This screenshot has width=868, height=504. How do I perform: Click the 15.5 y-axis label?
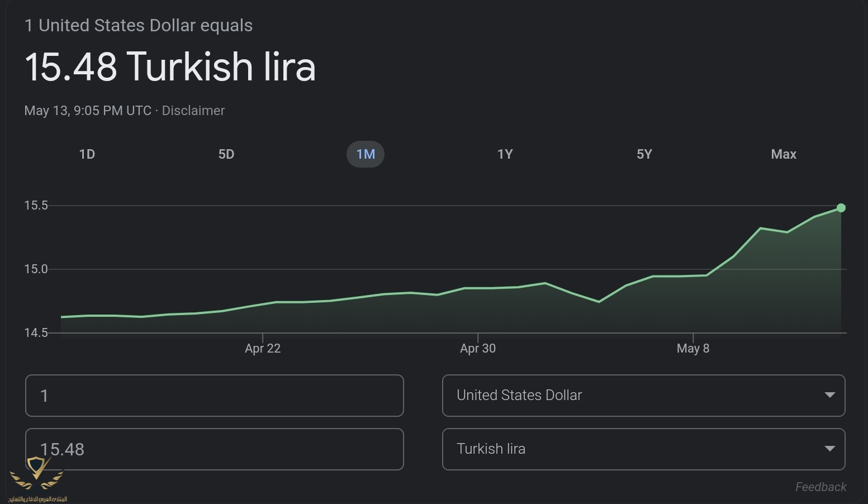click(36, 206)
